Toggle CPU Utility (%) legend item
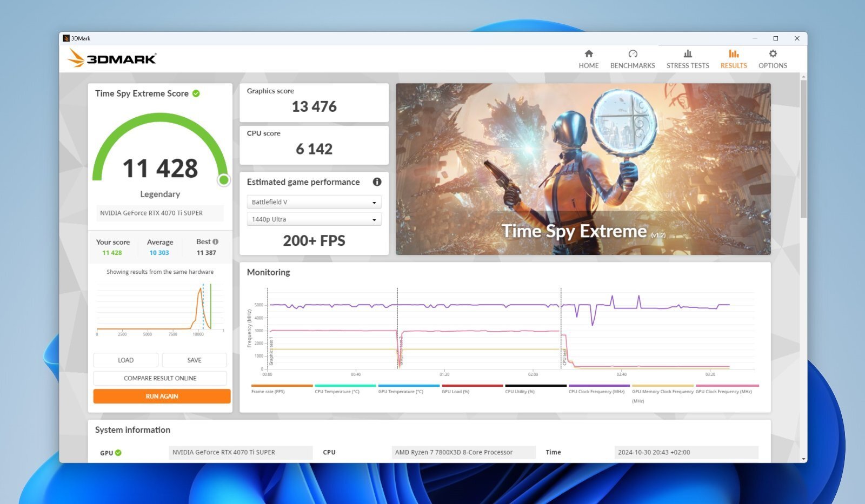The height and width of the screenshot is (504, 865). (x=535, y=389)
